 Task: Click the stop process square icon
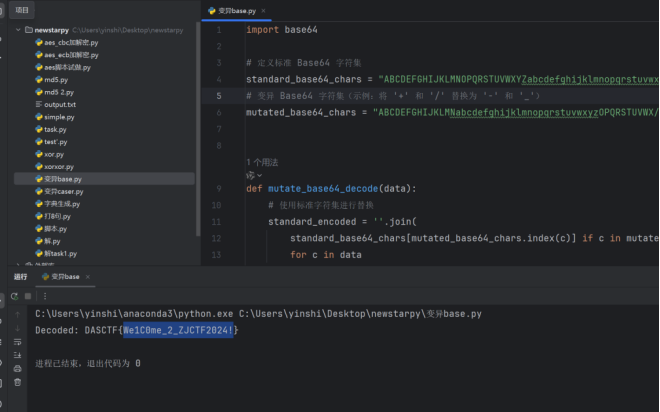[x=28, y=296]
